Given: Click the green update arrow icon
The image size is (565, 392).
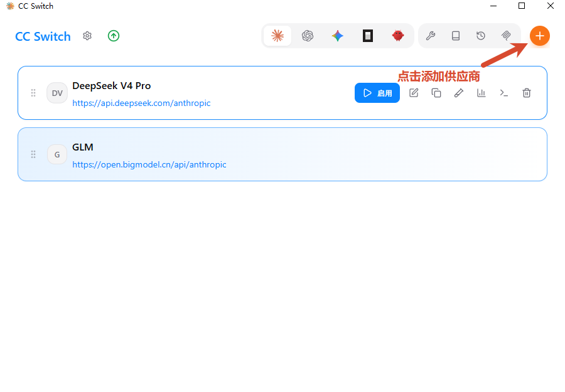Looking at the screenshot, I should click(114, 36).
